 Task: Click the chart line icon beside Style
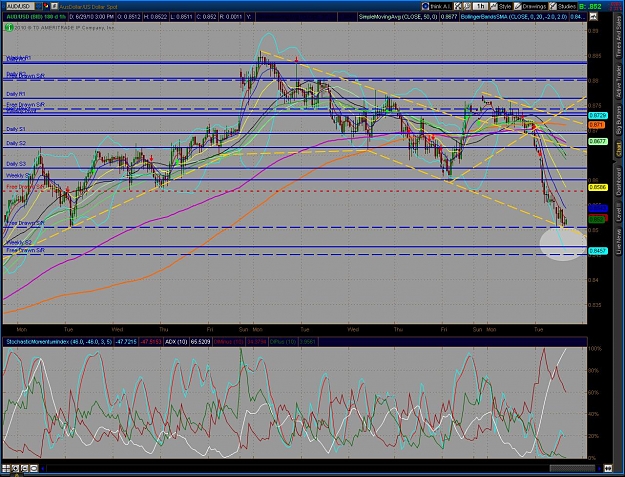click(493, 6)
